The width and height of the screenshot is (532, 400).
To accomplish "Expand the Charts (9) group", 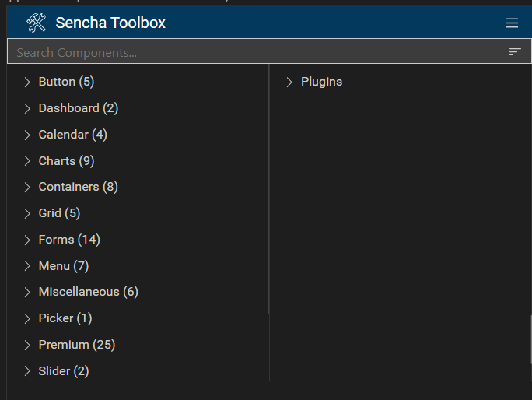I will click(x=28, y=161).
